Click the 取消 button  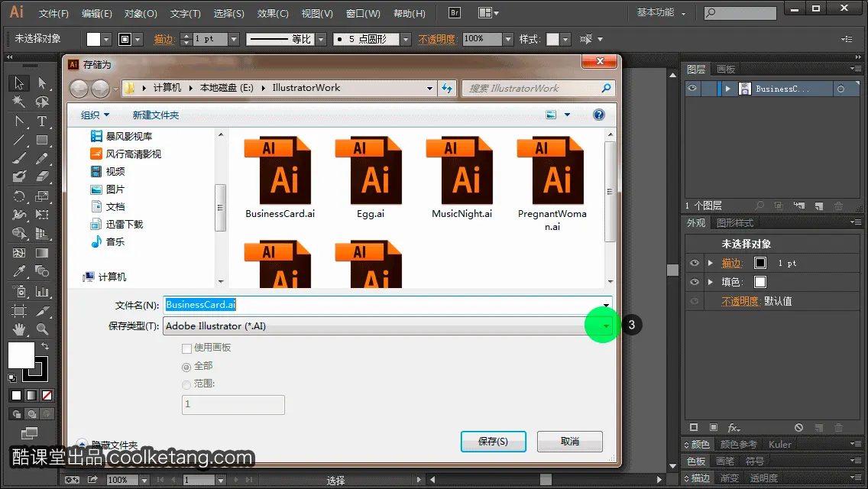pyautogui.click(x=570, y=442)
